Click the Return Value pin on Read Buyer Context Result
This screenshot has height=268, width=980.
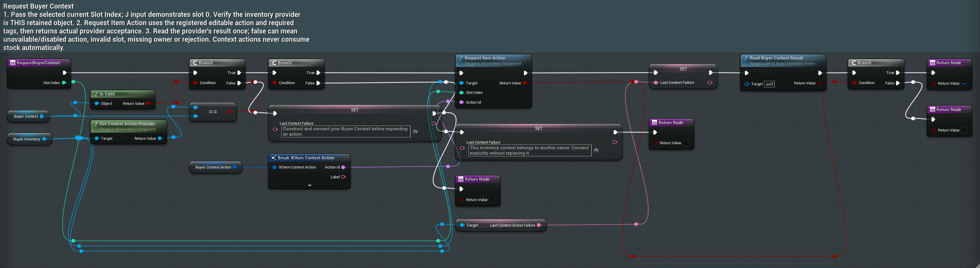click(819, 83)
